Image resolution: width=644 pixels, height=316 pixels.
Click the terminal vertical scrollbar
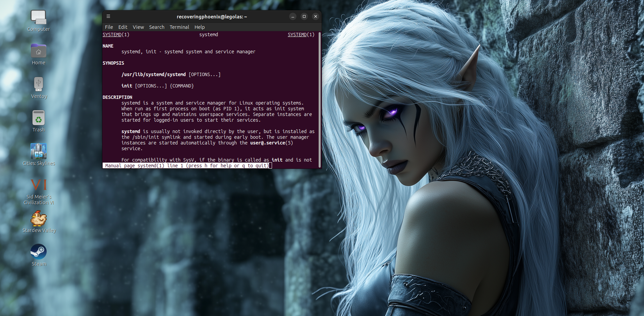pyautogui.click(x=320, y=99)
